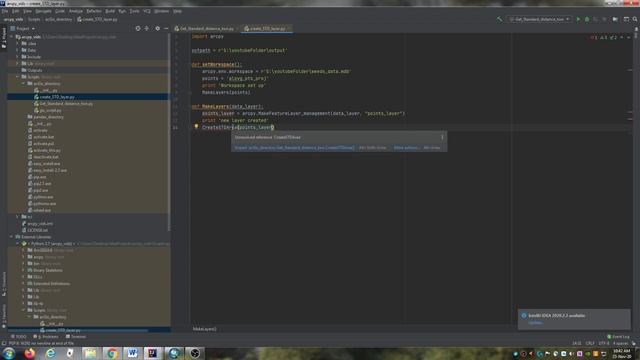Run the selected configuration with green play icon
The width and height of the screenshot is (640, 360).
[x=578, y=19]
